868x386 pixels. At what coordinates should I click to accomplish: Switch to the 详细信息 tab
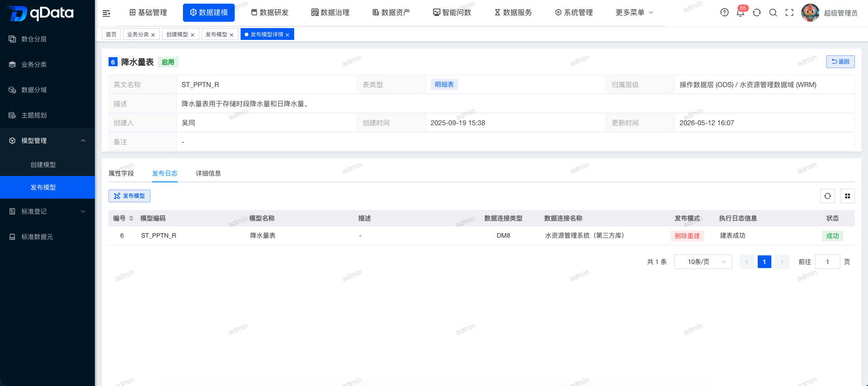click(208, 173)
